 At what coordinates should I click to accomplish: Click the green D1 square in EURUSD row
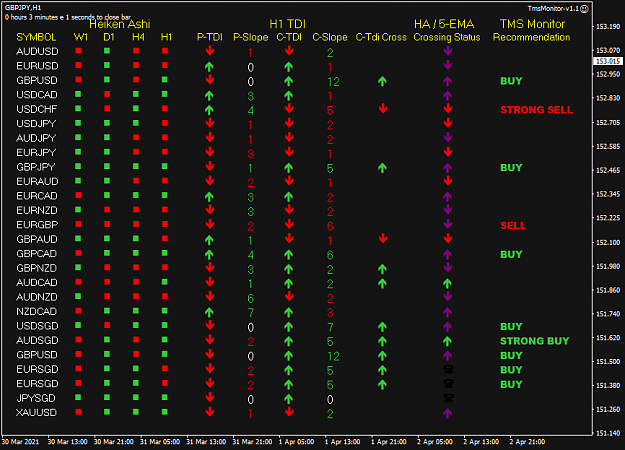107,65
